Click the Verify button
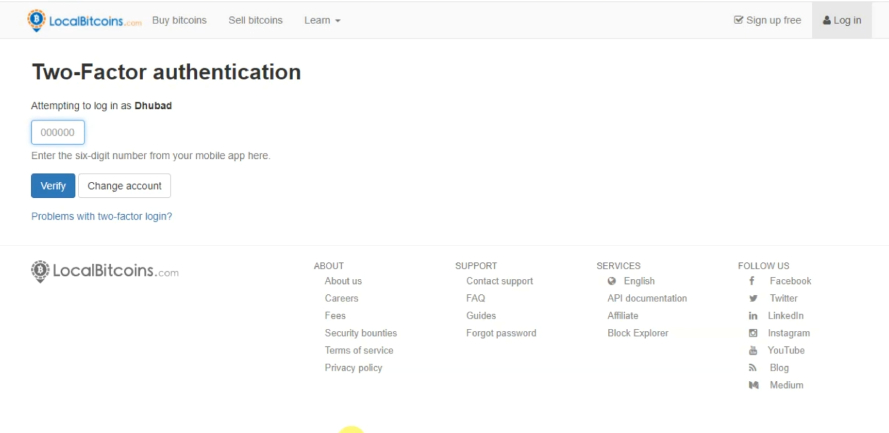This screenshot has width=889, height=433. (53, 186)
